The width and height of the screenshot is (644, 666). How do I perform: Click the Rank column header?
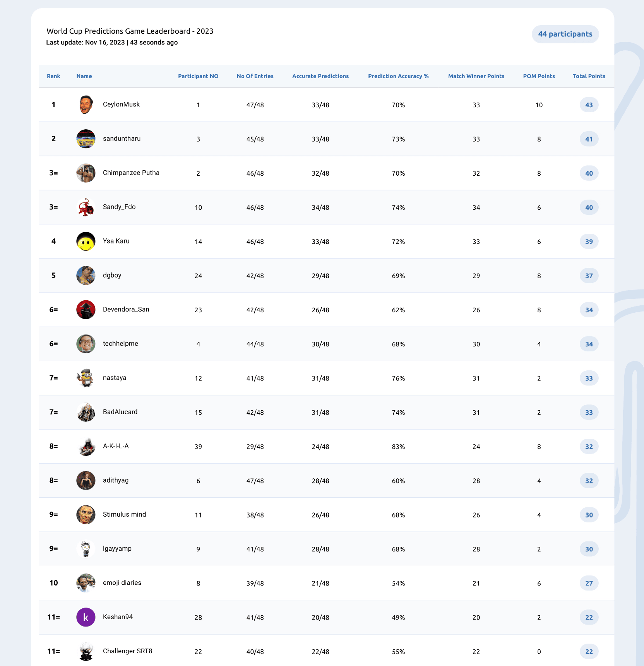[x=53, y=76]
